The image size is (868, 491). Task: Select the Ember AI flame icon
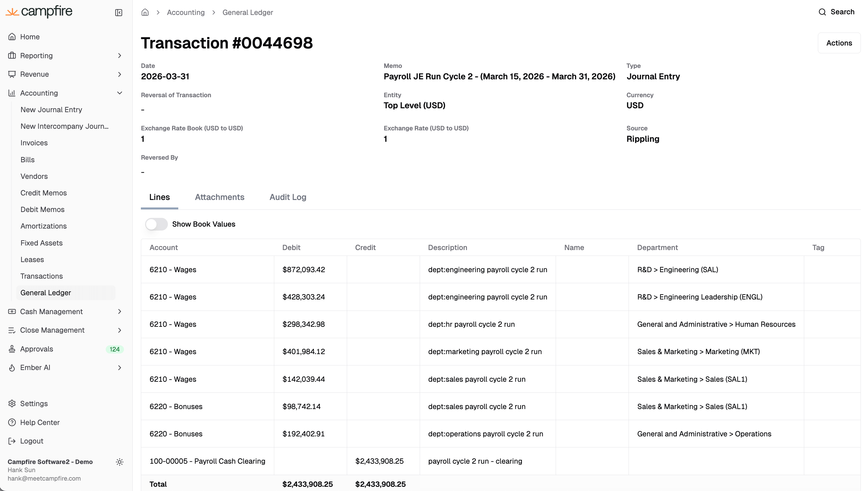[12, 367]
